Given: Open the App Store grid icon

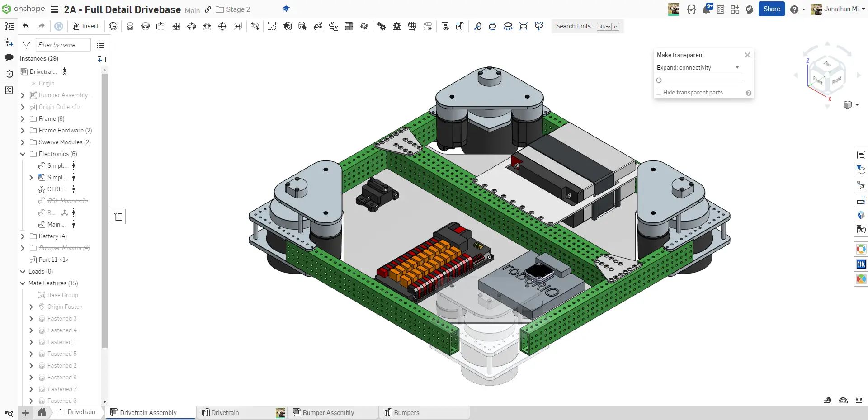Looking at the screenshot, I should (x=735, y=9).
